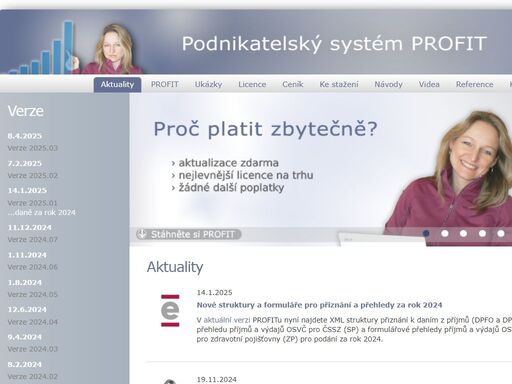This screenshot has width=512, height=384.
Task: Click the Verze sidebar heading
Action: tap(26, 111)
